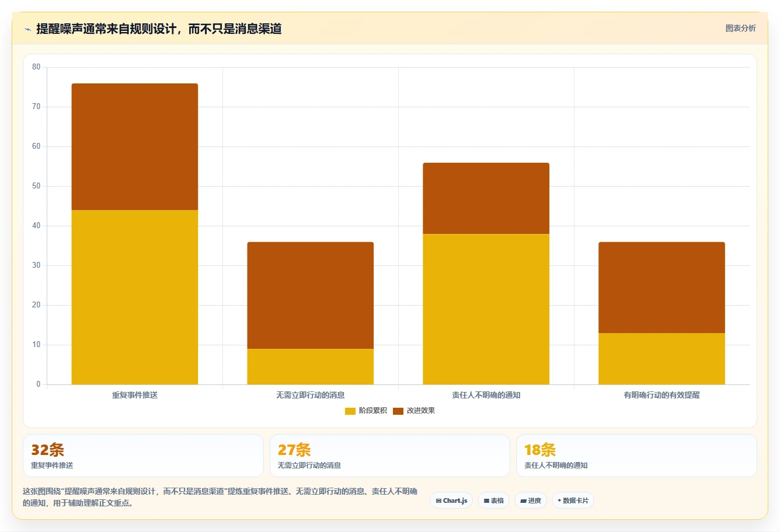Click the yellow bar segment for 重复事件推送
The height and width of the screenshot is (532, 780).
[135, 297]
